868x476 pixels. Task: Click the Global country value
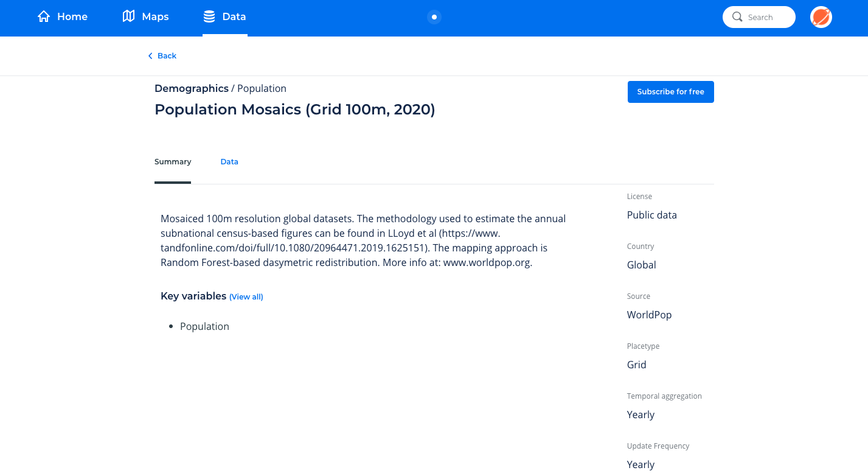642,265
